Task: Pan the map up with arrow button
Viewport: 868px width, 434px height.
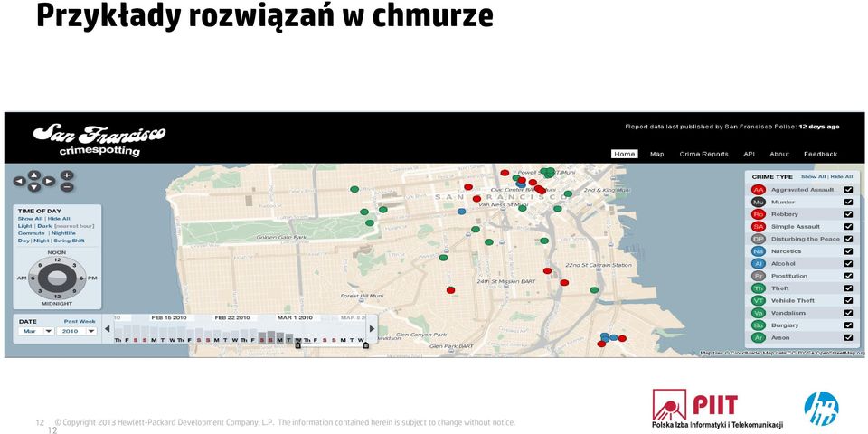Action: [34, 175]
